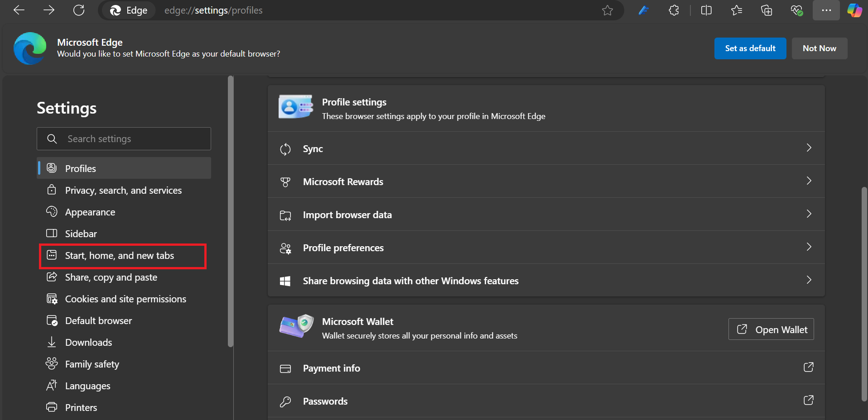The height and width of the screenshot is (420, 868).
Task: Open Browser essentials heart icon
Action: click(797, 10)
